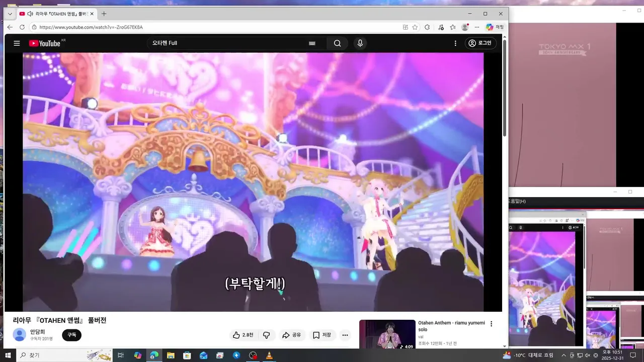Open the weather widget -10°C 대체로 흐림
The height and width of the screenshot is (362, 644).
(528, 355)
